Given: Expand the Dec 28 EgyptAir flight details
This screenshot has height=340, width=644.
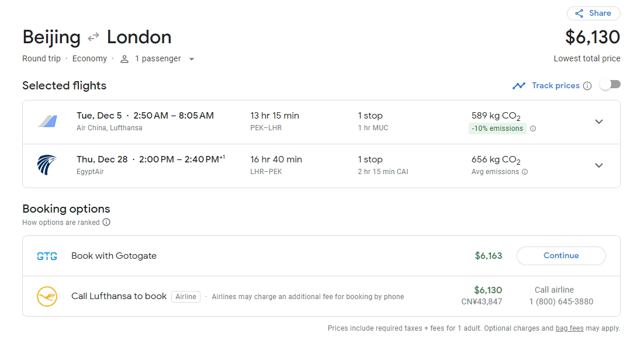Looking at the screenshot, I should 599,165.
